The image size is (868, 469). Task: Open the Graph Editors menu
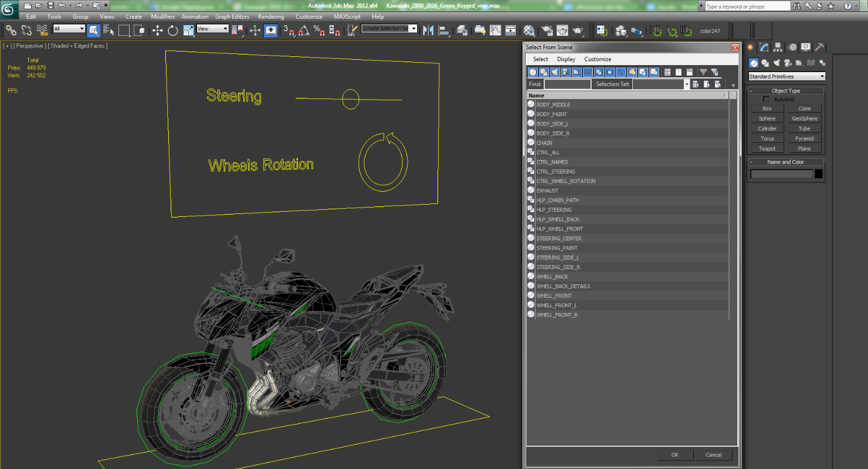coord(232,17)
